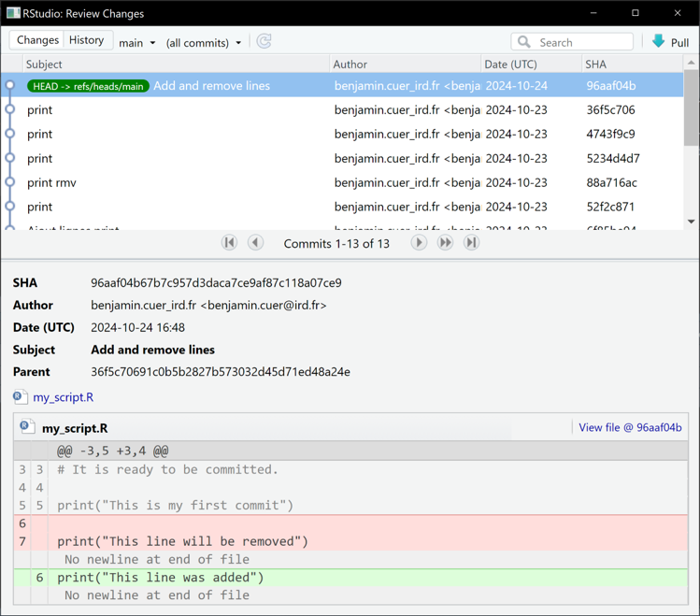Click the refresh icon in the toolbar
The width and height of the screenshot is (700, 616).
264,41
